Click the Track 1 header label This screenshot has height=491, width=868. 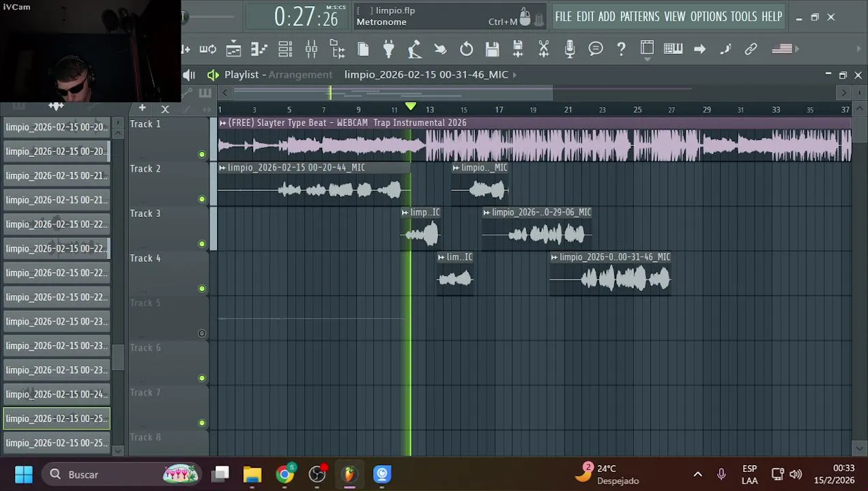145,124
